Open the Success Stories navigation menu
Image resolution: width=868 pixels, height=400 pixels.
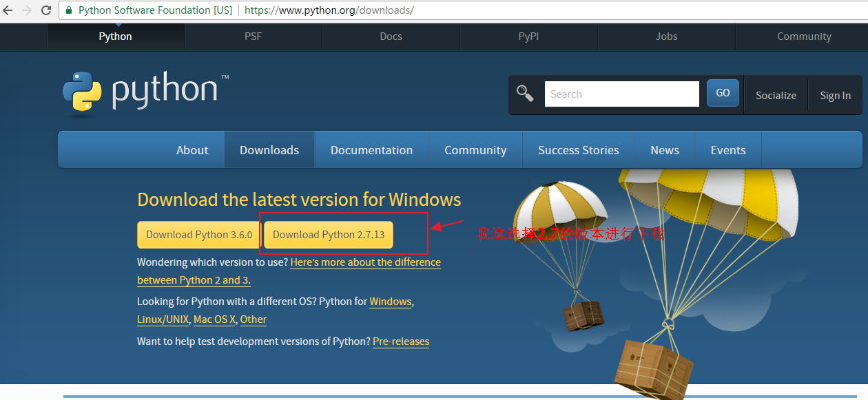click(x=579, y=150)
